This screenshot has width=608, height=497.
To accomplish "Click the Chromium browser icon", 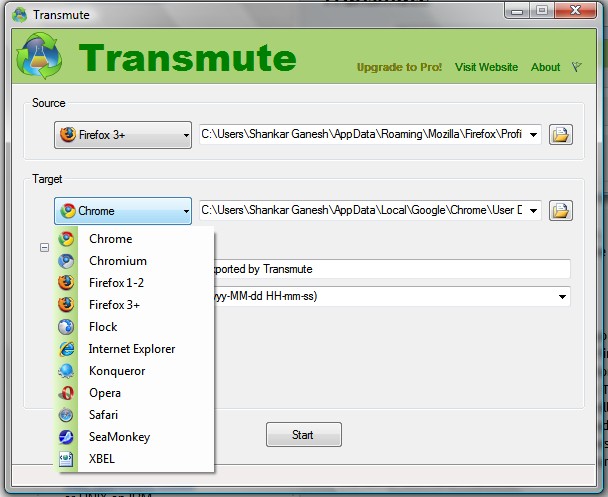I will coord(66,261).
